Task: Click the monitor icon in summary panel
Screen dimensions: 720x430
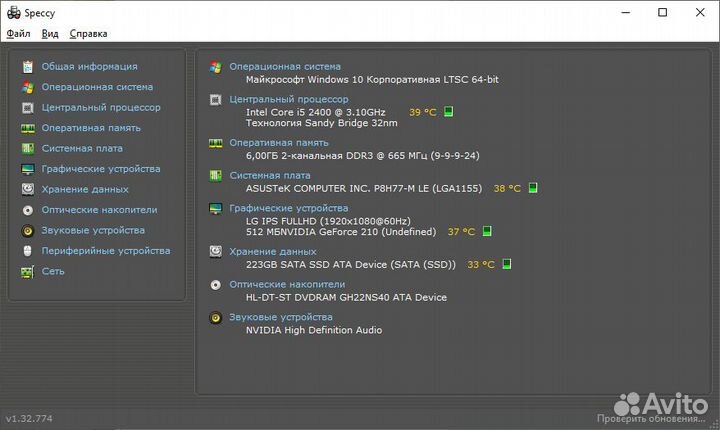Action: (x=215, y=209)
